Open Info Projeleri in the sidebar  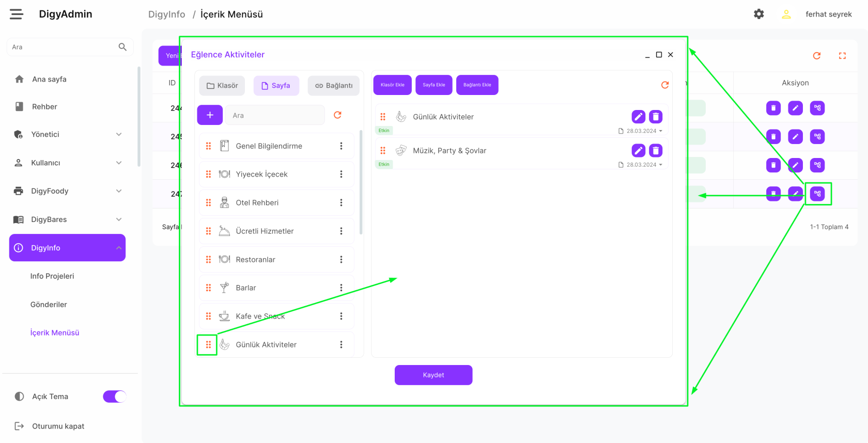pos(52,276)
